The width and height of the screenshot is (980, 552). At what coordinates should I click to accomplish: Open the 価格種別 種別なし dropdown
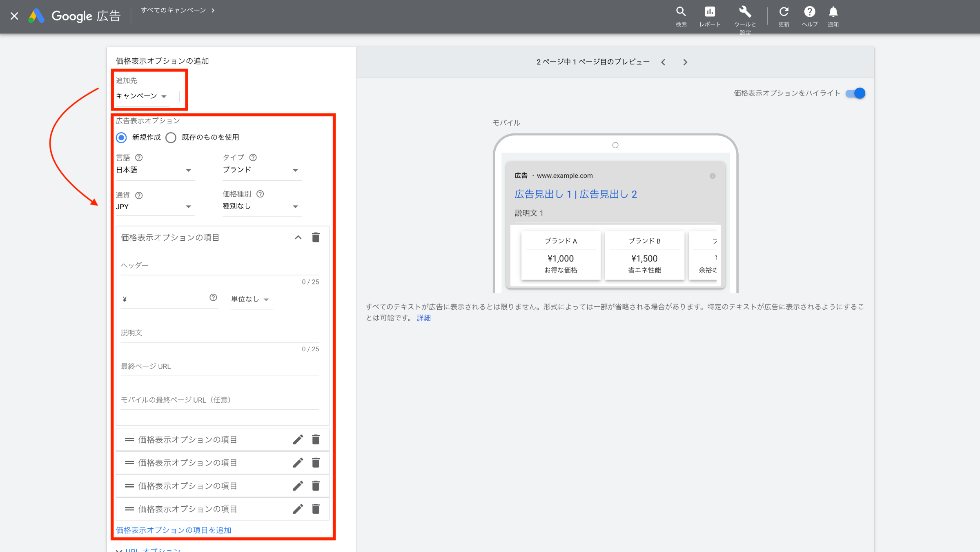click(x=262, y=206)
